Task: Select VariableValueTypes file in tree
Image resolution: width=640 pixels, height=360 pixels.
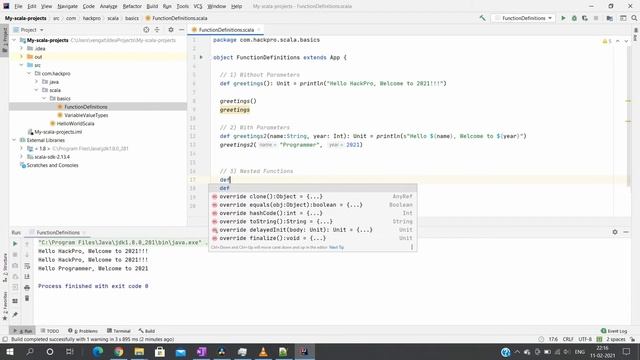Action: pos(86,115)
